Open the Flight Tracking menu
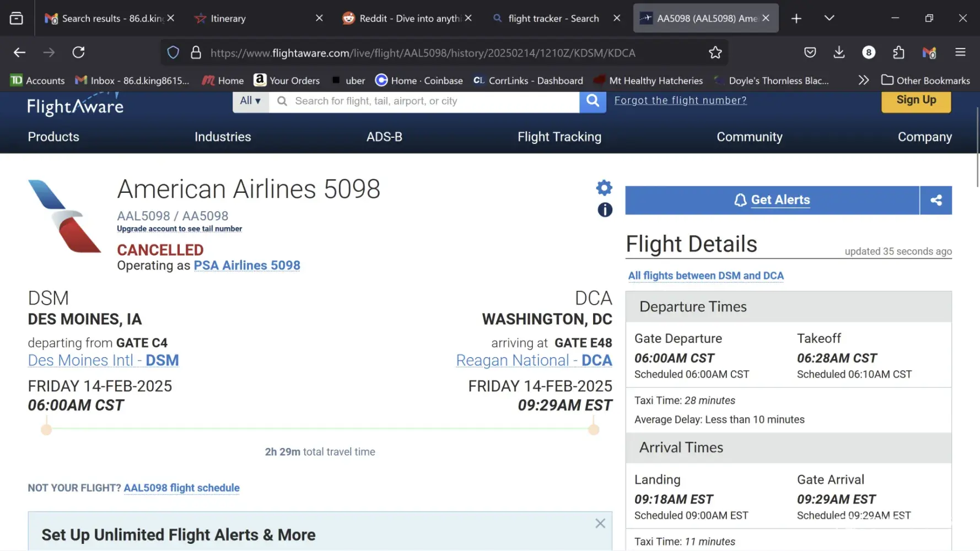Viewport: 980px width, 551px height. (559, 137)
